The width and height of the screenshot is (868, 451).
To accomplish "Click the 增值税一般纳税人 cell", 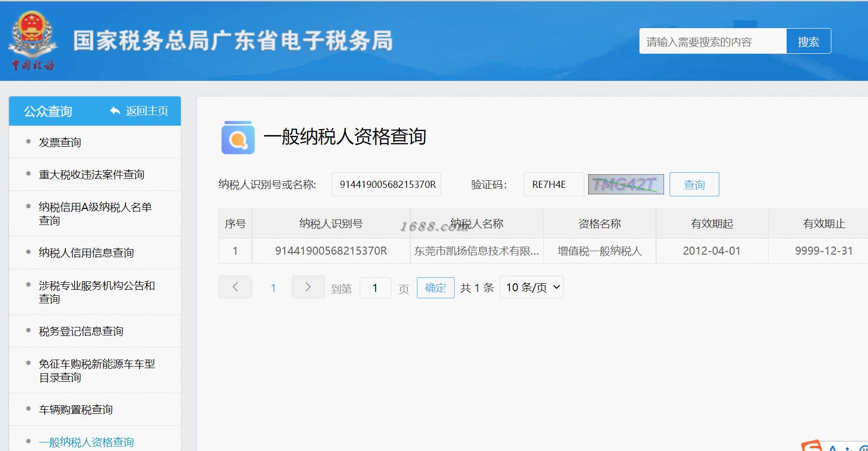I will [600, 251].
